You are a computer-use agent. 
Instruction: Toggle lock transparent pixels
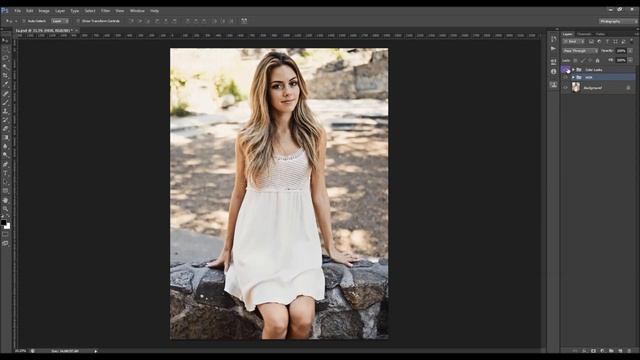(575, 60)
